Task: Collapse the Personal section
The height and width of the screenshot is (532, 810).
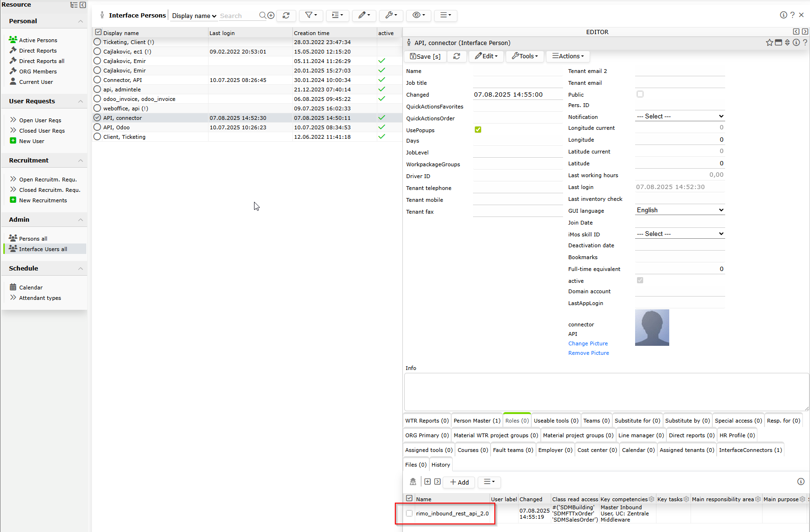Action: 81,21
